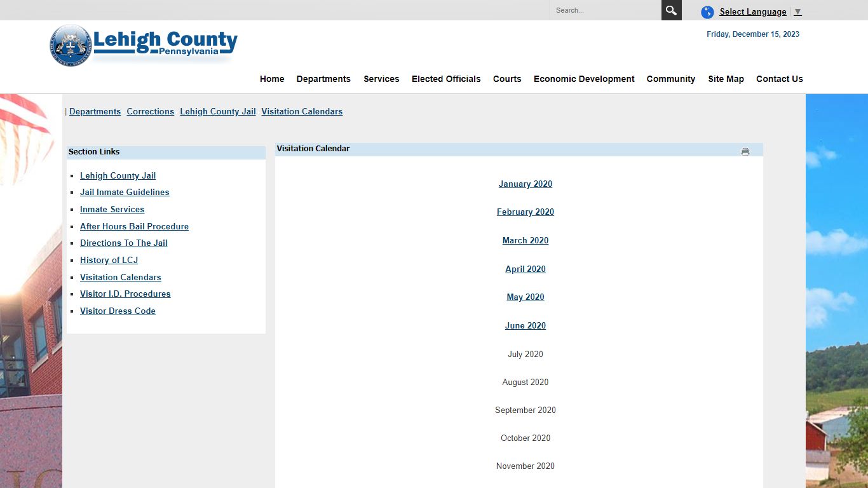Open the Departments menu item

pos(323,79)
